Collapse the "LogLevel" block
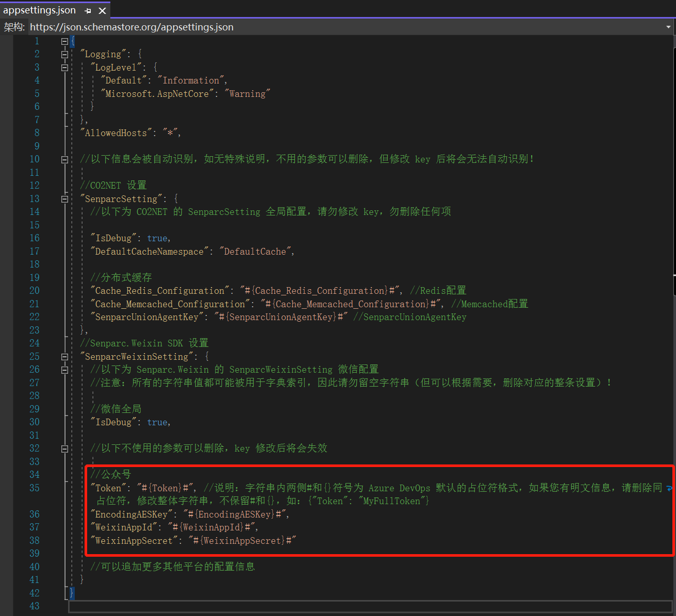This screenshot has height=616, width=676. [x=64, y=68]
